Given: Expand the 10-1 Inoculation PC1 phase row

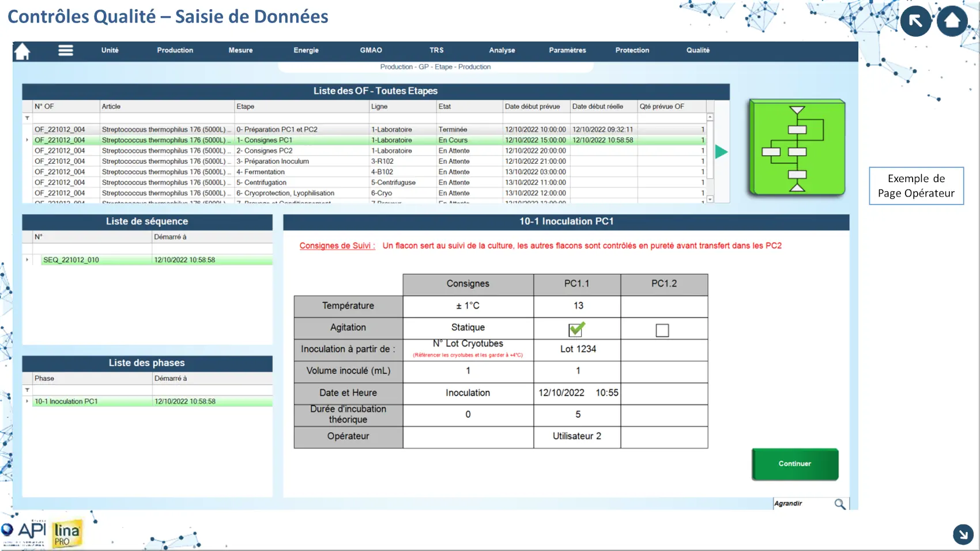Looking at the screenshot, I should click(x=27, y=401).
